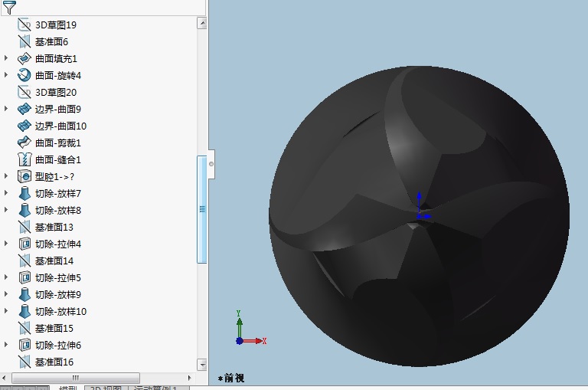Expand the 边界-曲面9 feature
This screenshot has height=390, width=588.
[x=6, y=109]
